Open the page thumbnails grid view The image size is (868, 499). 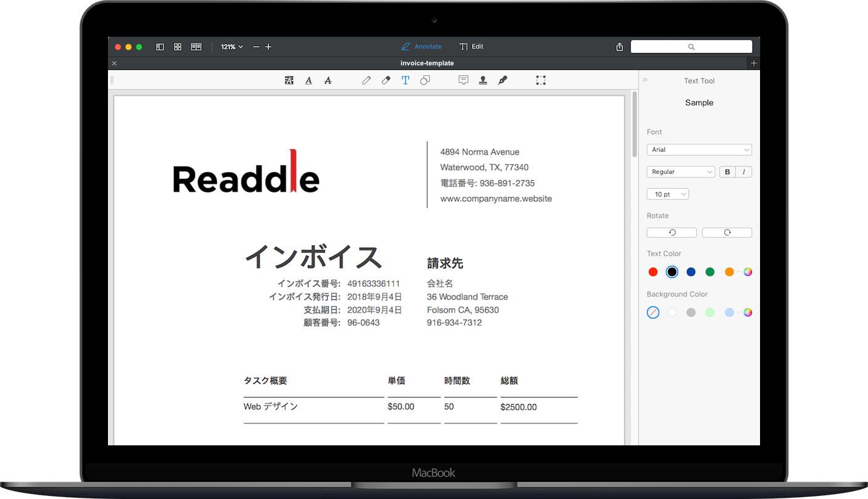(178, 47)
